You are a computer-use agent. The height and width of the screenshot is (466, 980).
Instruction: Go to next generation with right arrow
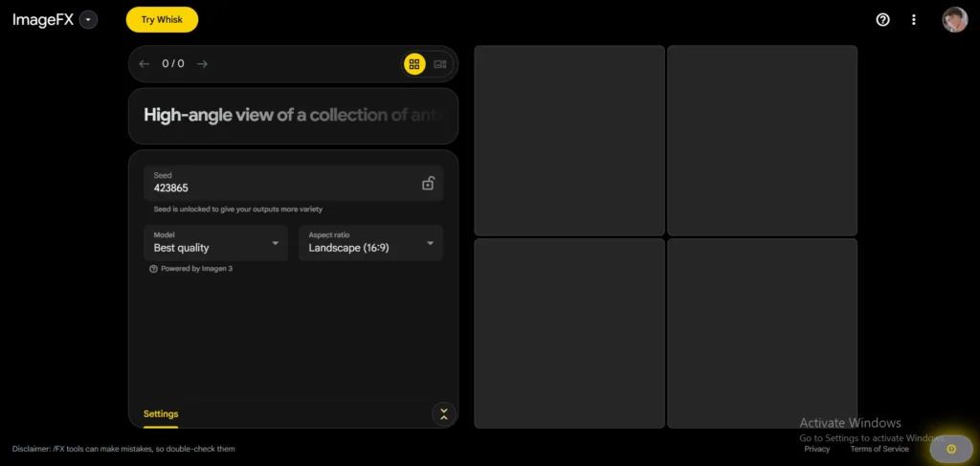(x=202, y=64)
